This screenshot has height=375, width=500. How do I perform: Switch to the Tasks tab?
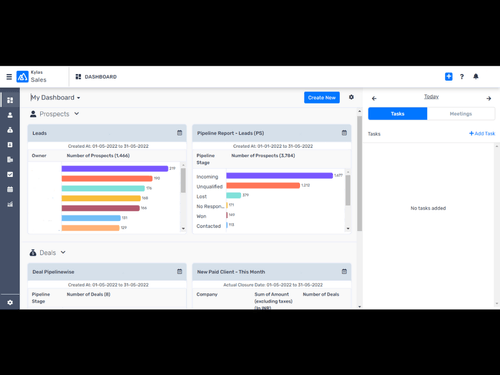tap(397, 114)
